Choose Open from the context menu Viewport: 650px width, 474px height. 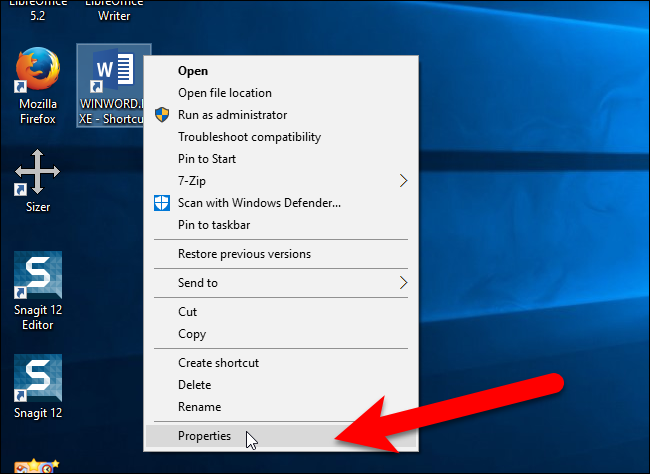click(193, 71)
